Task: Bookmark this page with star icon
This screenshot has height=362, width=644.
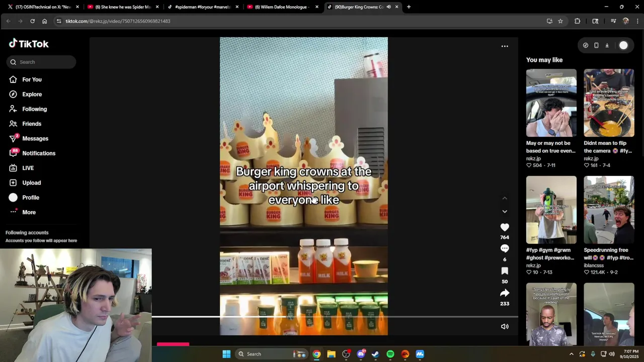Action: (x=560, y=21)
